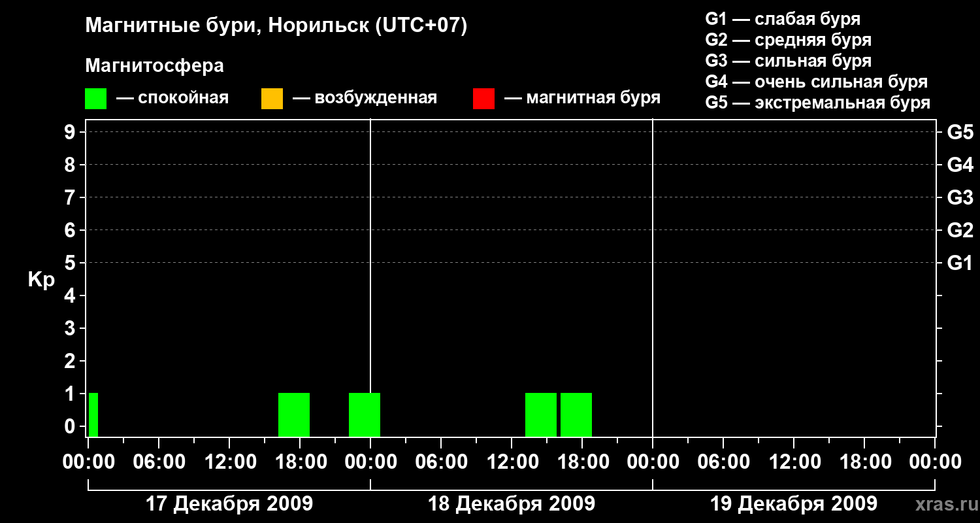Click the '18:00' tick label under 18 December
Image resolution: width=980 pixels, height=523 pixels.
click(582, 462)
